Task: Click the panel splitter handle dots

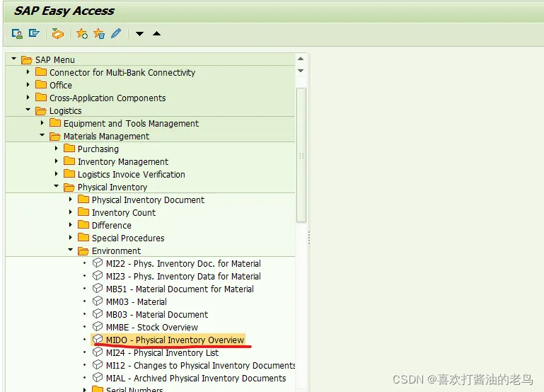Action: click(308, 238)
